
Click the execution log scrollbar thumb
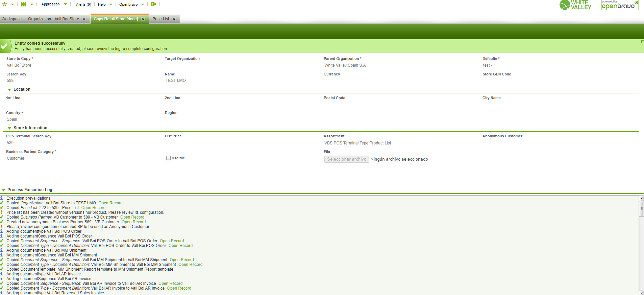tap(641, 209)
